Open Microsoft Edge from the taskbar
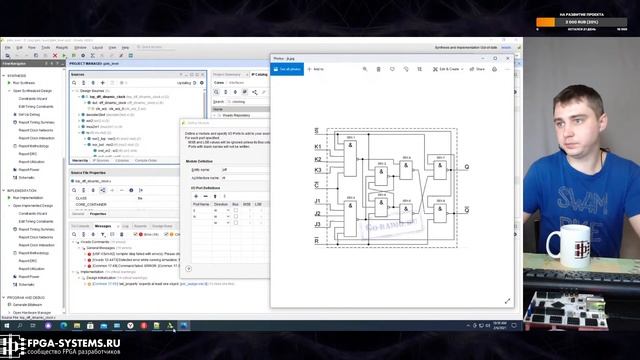The height and width of the screenshot is (360, 640). 63,326
